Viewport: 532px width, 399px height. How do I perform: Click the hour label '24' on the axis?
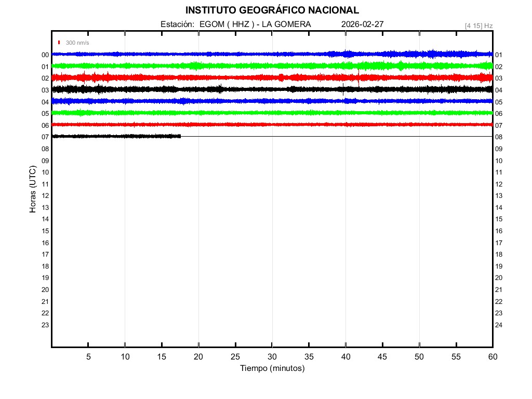[x=499, y=325]
